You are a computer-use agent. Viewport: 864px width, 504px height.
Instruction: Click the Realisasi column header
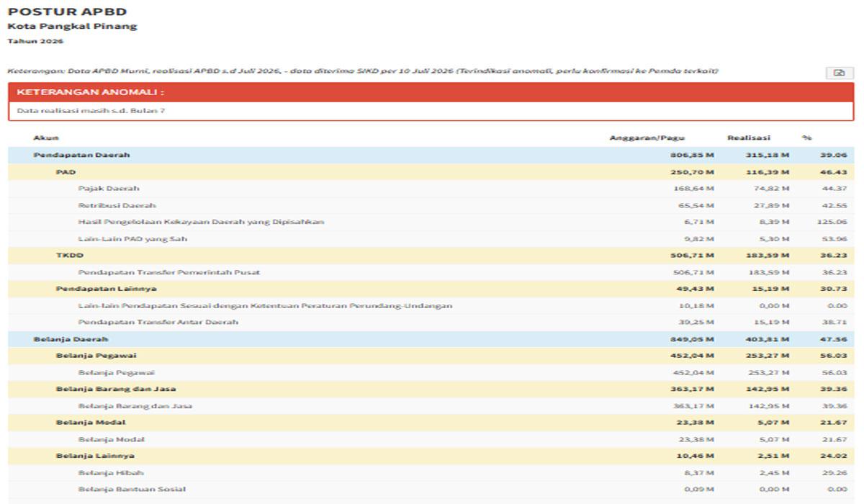point(749,138)
